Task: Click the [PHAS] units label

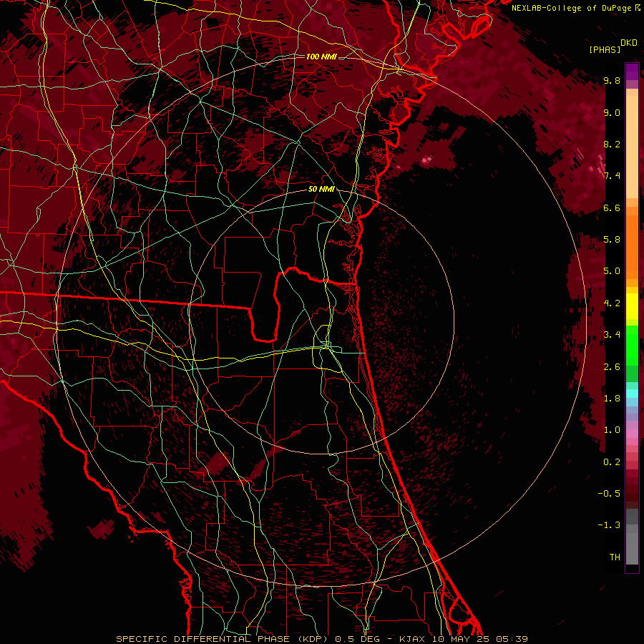Action: 605,49
